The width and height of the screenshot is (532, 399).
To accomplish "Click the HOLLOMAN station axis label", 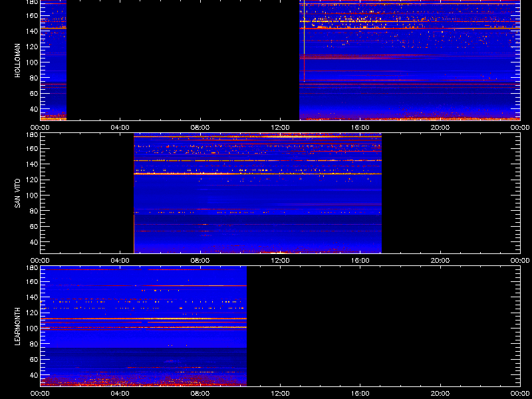I will click(x=18, y=61).
